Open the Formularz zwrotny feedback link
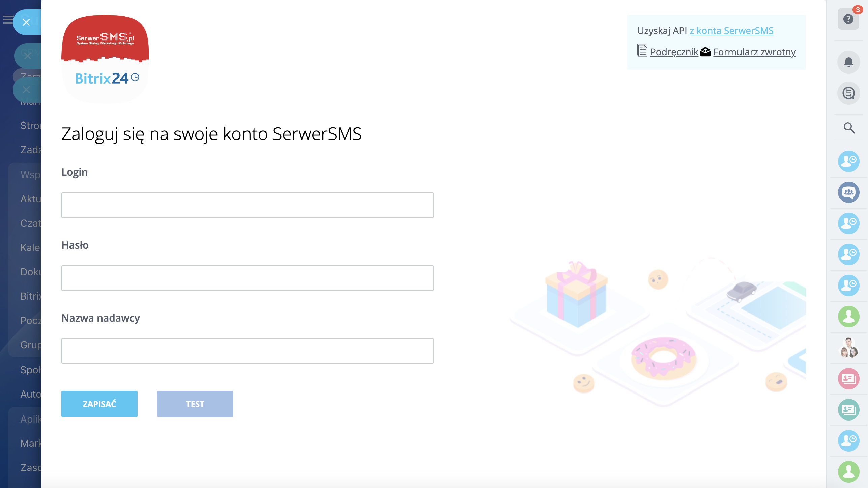Image resolution: width=868 pixels, height=488 pixels. point(754,52)
